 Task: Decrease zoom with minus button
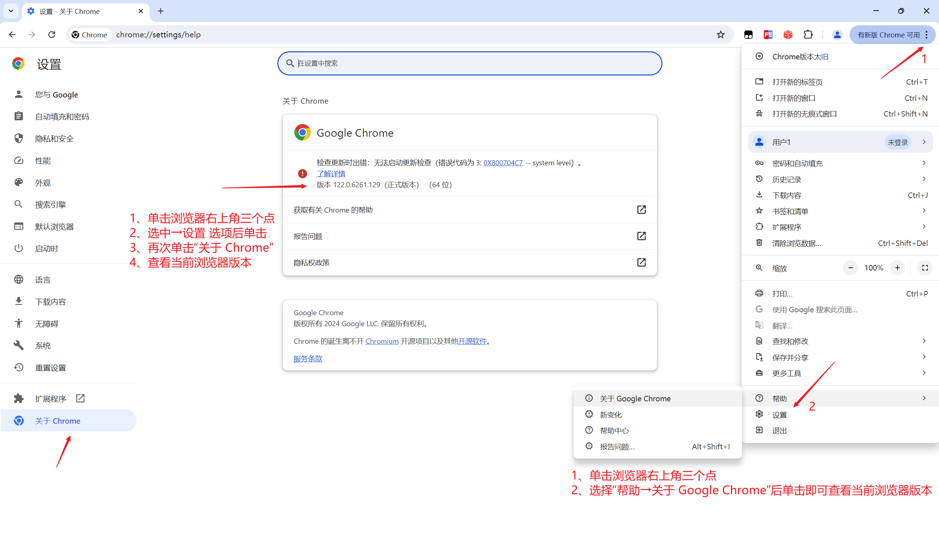(850, 268)
